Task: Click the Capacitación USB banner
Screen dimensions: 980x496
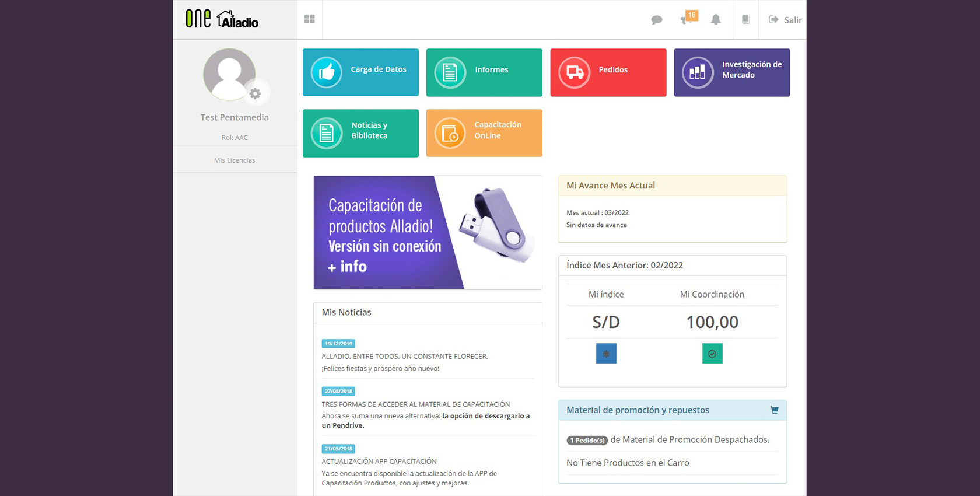Action: [x=428, y=232]
